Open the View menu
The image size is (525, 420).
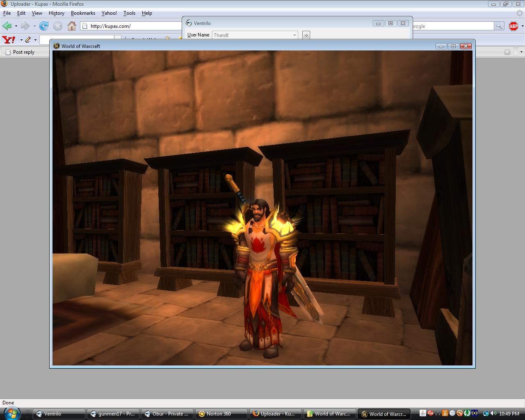click(x=37, y=13)
